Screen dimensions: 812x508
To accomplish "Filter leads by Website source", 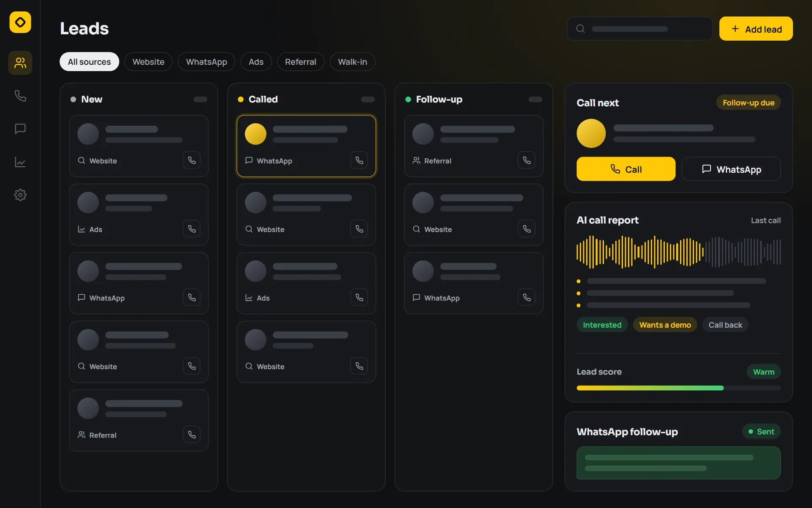I will [148, 62].
